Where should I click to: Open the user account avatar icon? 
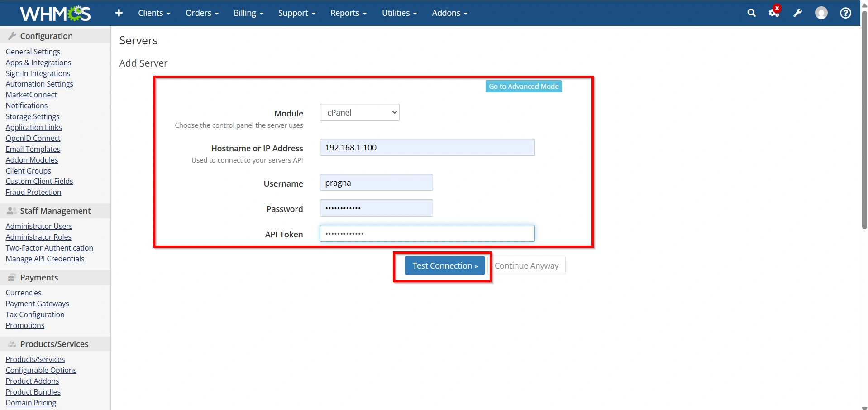point(821,13)
